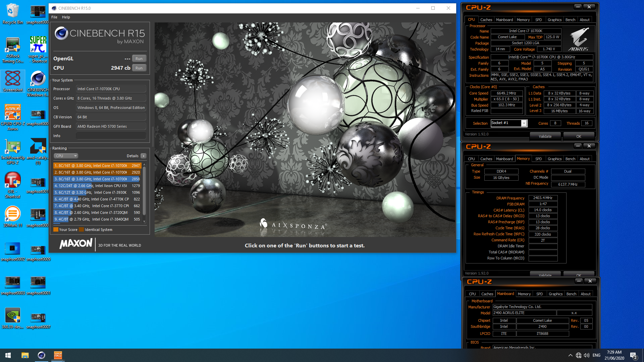Screen dimensions: 644x362
Task: Open the Cinebench Help menu
Action: point(66,17)
